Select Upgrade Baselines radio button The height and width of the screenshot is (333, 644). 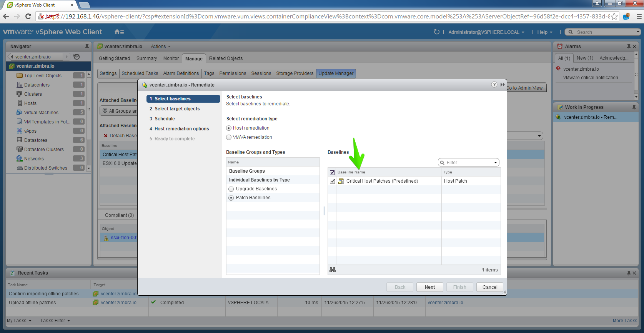231,189
